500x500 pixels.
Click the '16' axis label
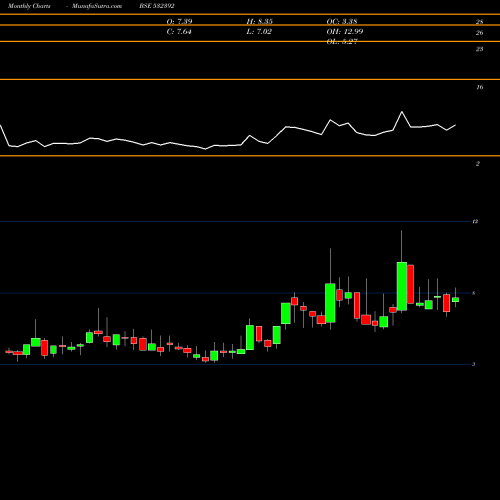tap(479, 87)
